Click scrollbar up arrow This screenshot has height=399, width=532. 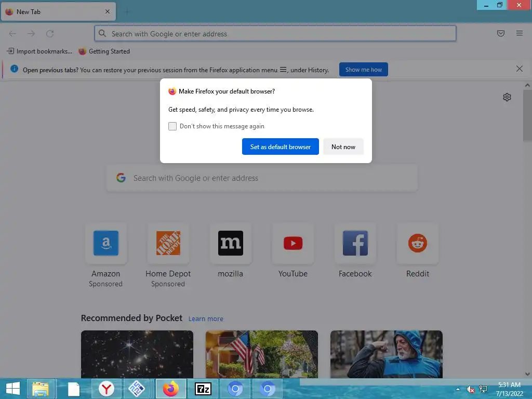tap(527, 85)
